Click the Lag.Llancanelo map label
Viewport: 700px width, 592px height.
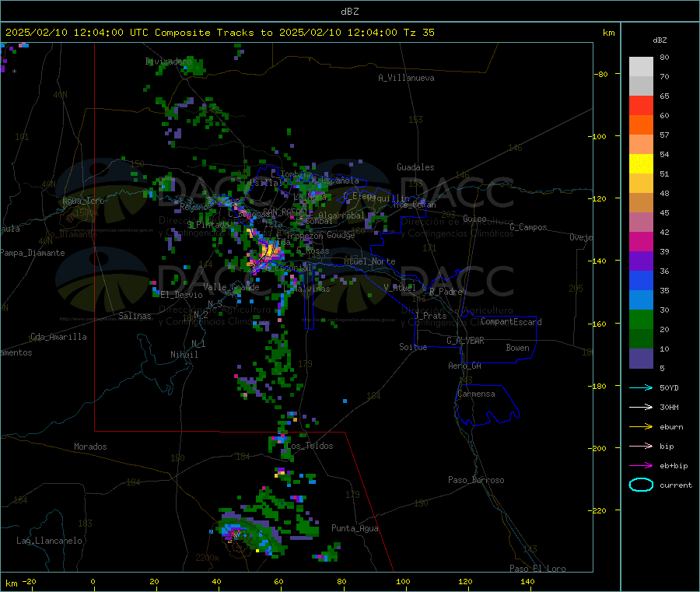point(50,541)
